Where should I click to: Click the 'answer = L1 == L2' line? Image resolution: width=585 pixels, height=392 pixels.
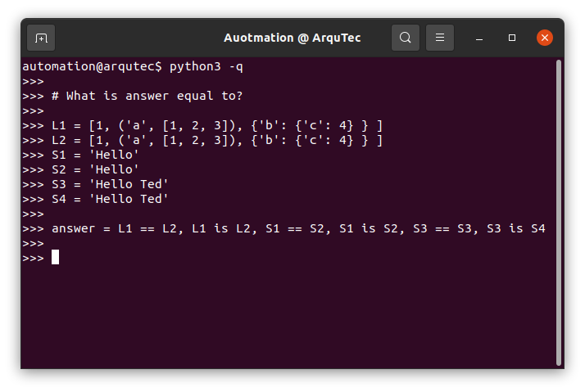click(298, 229)
